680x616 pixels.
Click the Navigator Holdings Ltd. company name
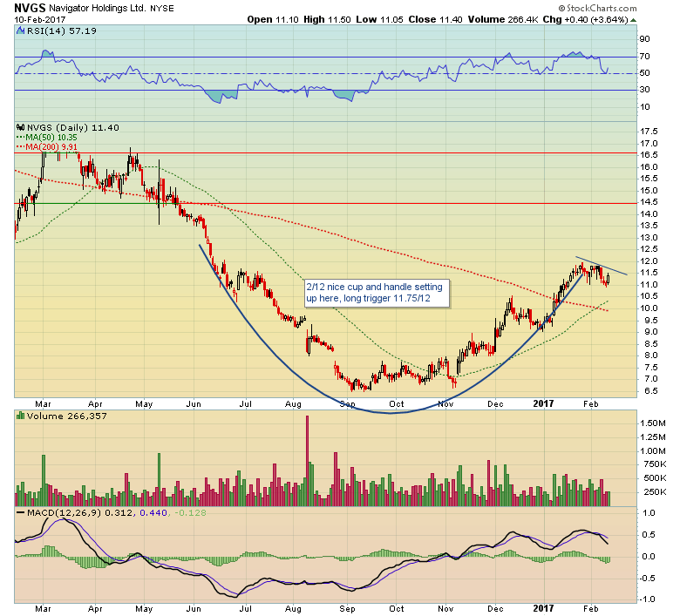[97, 8]
